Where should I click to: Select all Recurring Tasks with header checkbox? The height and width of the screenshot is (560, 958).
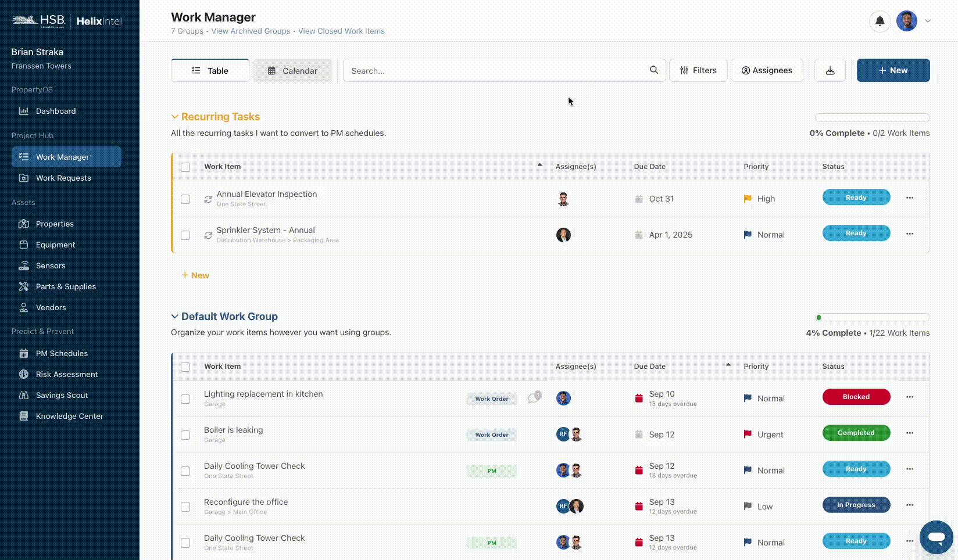pos(185,167)
